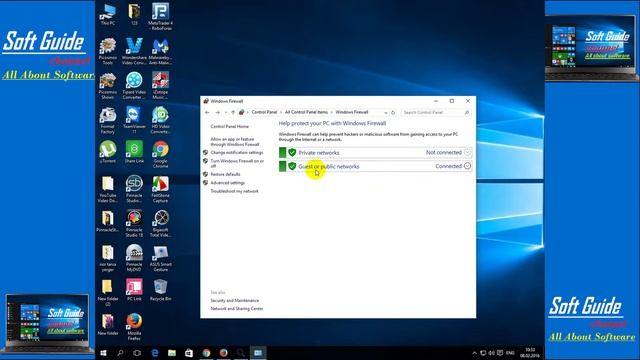The image size is (640, 360).
Task: Select the Bigasoft Total Video desktop icon
Action: tap(160, 223)
